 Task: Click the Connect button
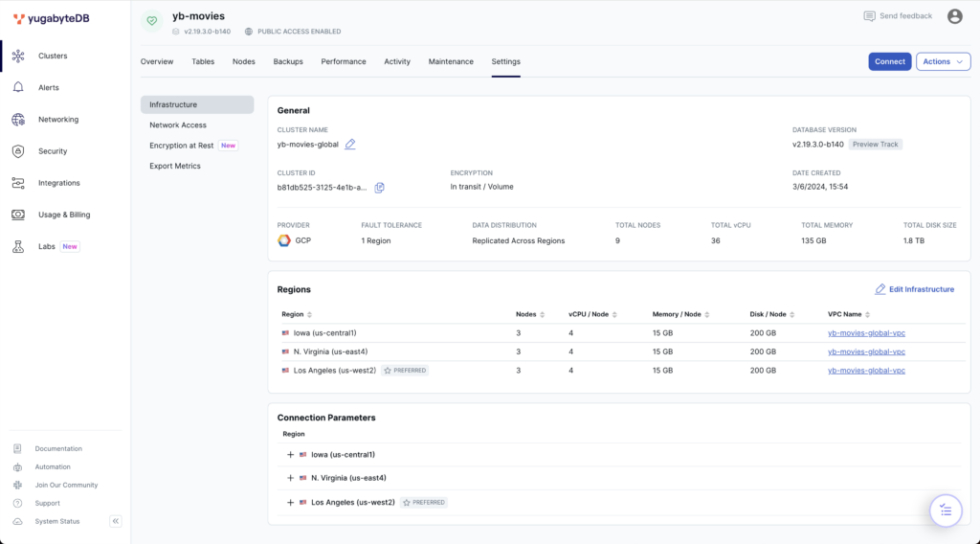[889, 61]
